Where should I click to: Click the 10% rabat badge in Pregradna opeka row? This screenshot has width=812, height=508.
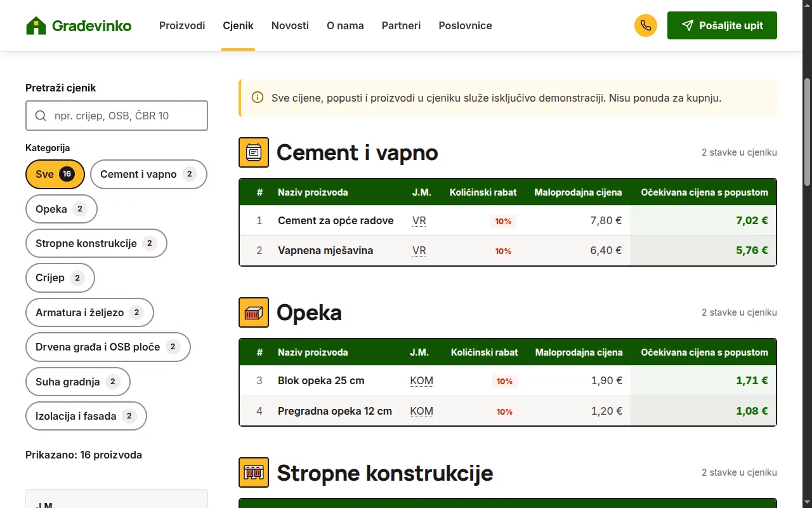coord(504,411)
